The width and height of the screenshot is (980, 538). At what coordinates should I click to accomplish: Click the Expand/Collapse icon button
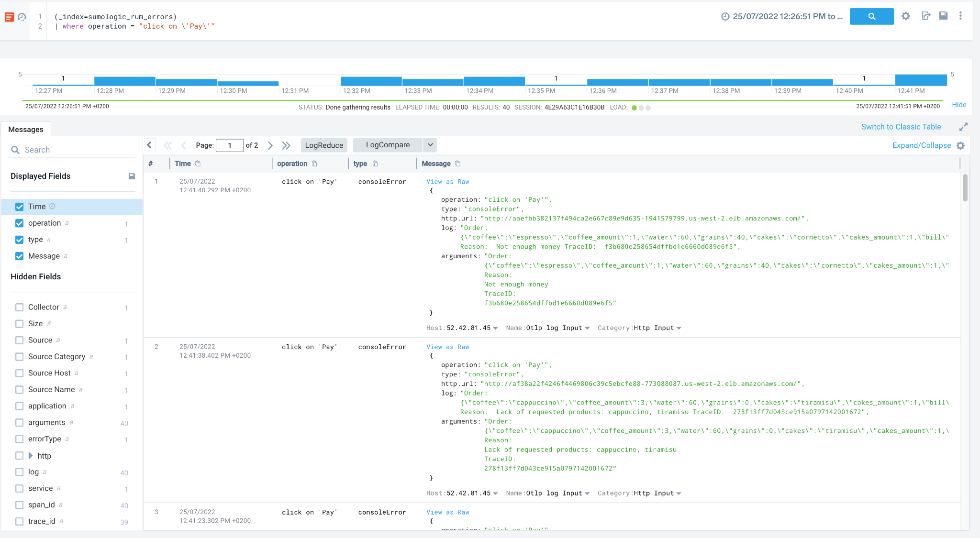[963, 145]
